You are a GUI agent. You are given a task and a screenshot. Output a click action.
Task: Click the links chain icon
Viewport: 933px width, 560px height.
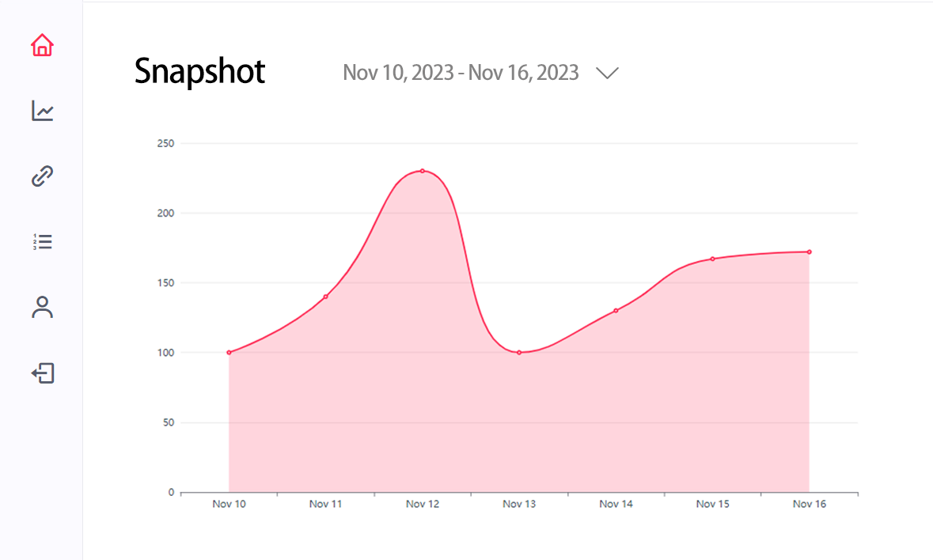(x=42, y=176)
